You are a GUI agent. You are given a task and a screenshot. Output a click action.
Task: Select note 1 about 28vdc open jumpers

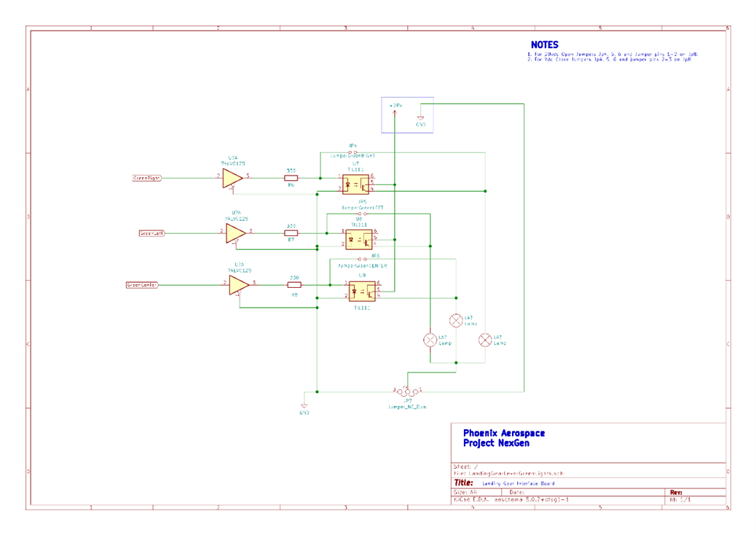click(x=613, y=54)
